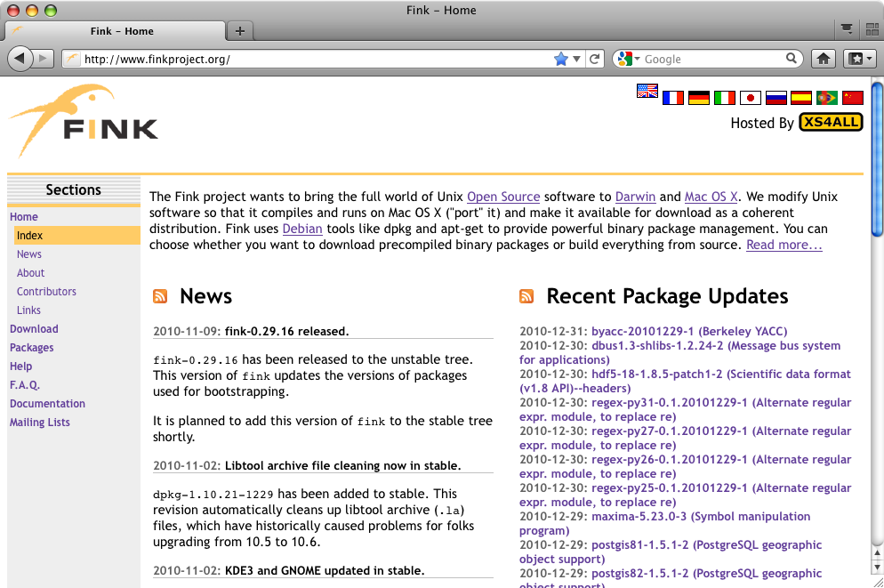The image size is (884, 588).
Task: Open the Help section
Action: (x=20, y=366)
